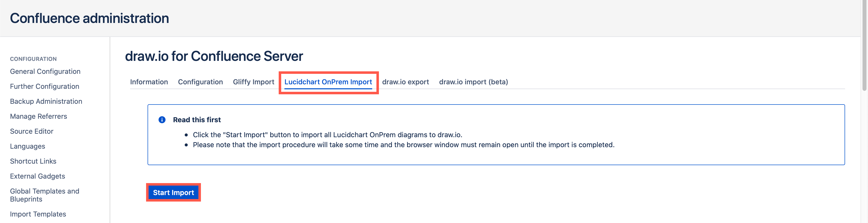
Task: Click the info icon in Read this first panel
Action: click(x=162, y=120)
